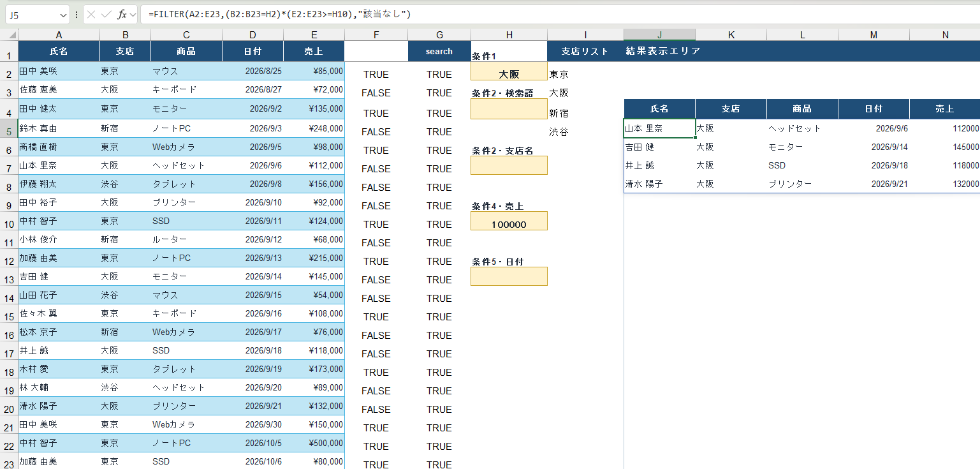
Task: Click cell 林 大輔
Action: click(59, 387)
